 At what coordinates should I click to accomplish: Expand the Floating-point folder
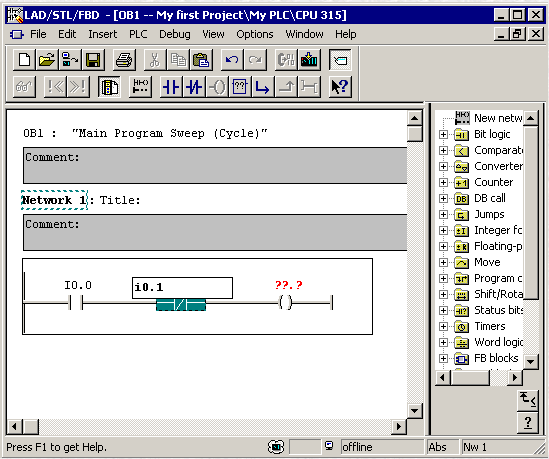[x=443, y=246]
